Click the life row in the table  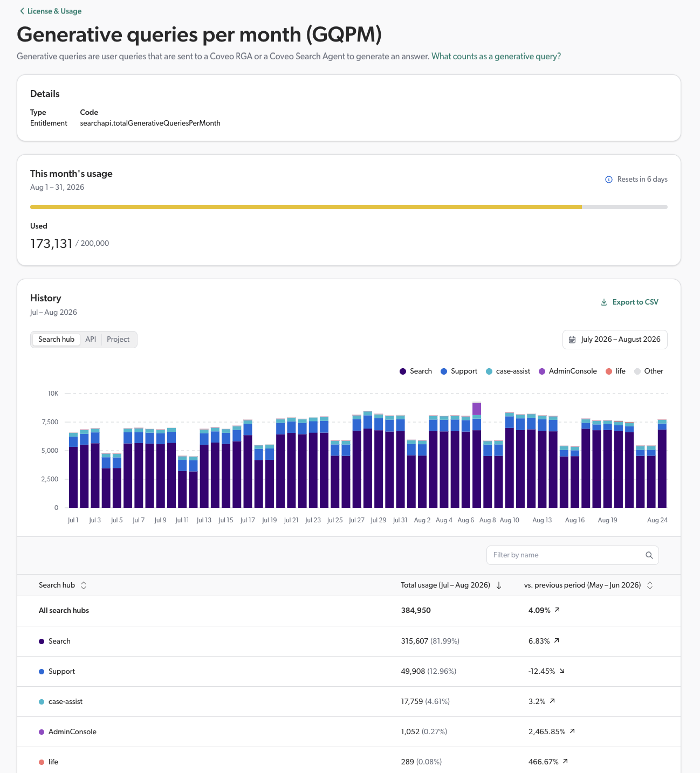349,760
